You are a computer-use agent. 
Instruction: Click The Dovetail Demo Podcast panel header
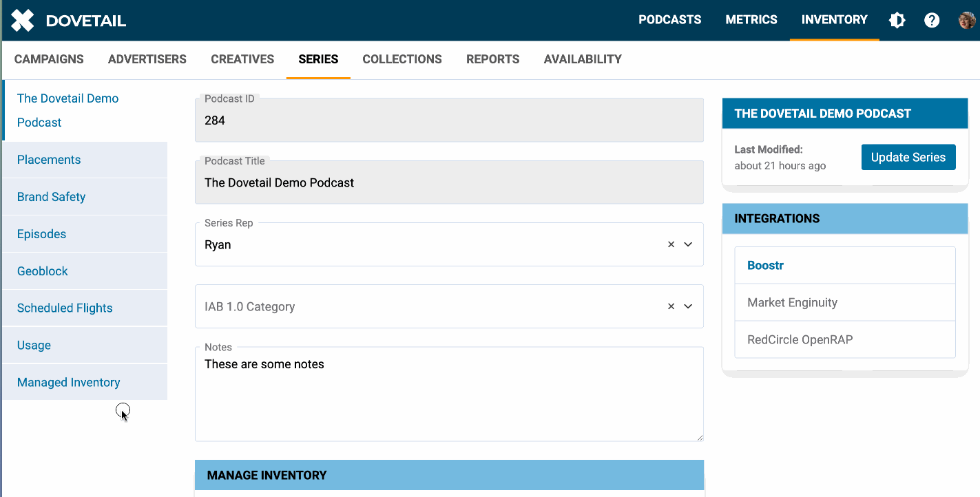845,114
